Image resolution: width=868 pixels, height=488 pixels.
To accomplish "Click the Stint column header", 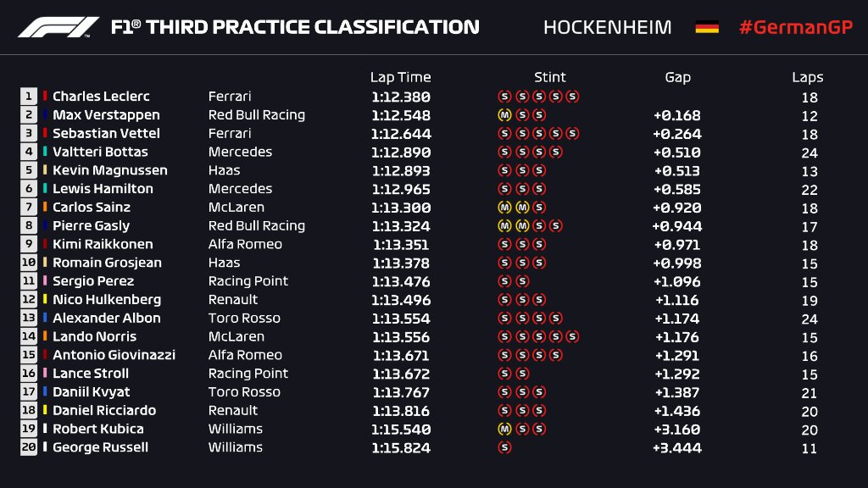I will [549, 77].
